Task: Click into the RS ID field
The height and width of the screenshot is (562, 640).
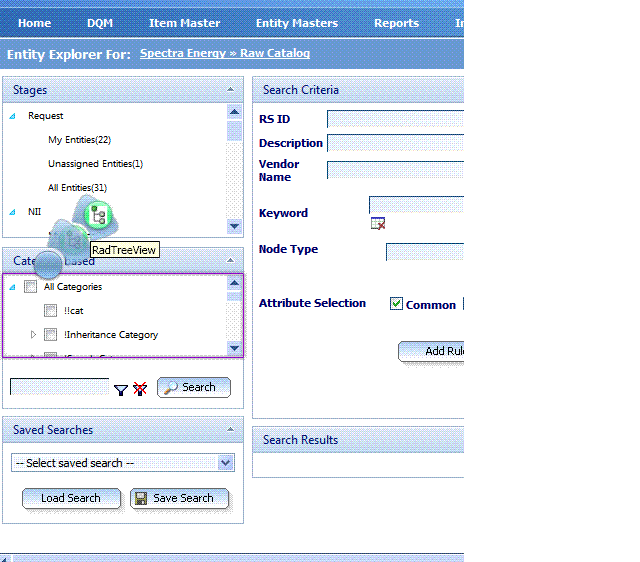Action: point(395,119)
